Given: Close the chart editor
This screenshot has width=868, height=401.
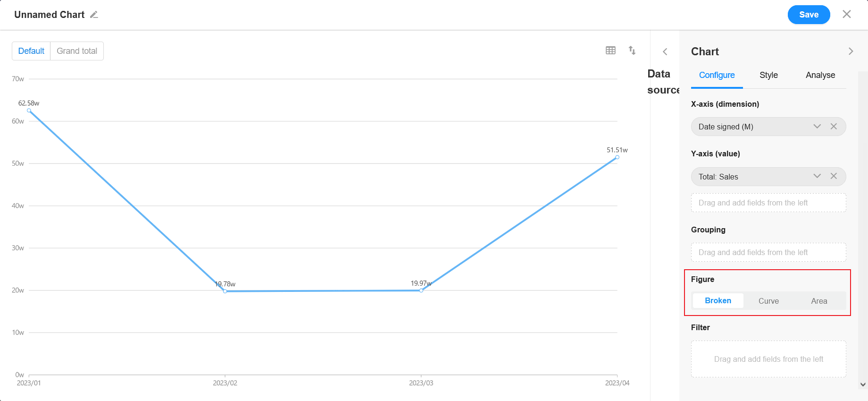Looking at the screenshot, I should (x=847, y=14).
